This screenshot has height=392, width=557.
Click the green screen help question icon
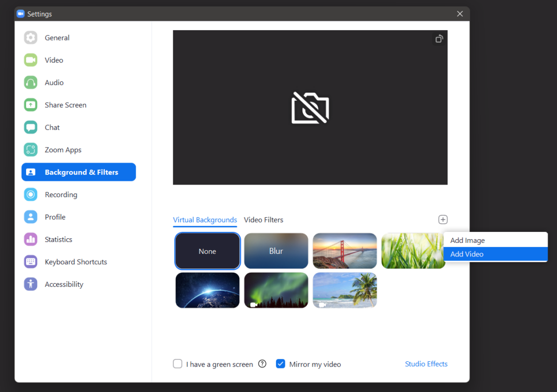click(262, 364)
